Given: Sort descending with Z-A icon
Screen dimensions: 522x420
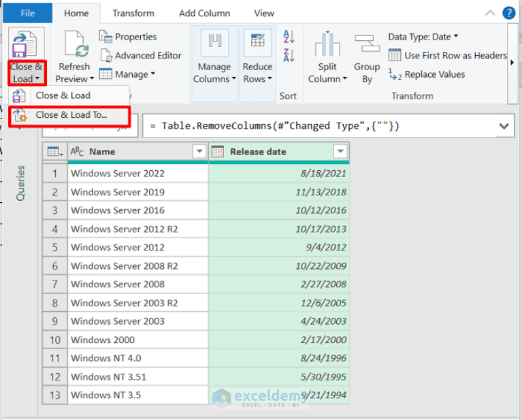Looking at the screenshot, I should pyautogui.click(x=289, y=55).
